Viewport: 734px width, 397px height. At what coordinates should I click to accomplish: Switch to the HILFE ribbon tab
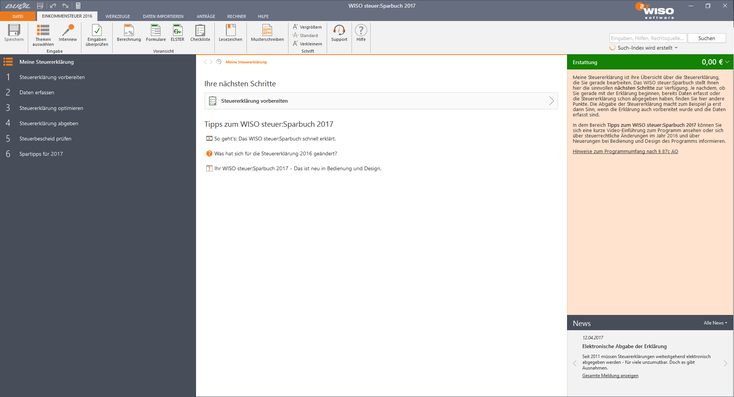263,16
